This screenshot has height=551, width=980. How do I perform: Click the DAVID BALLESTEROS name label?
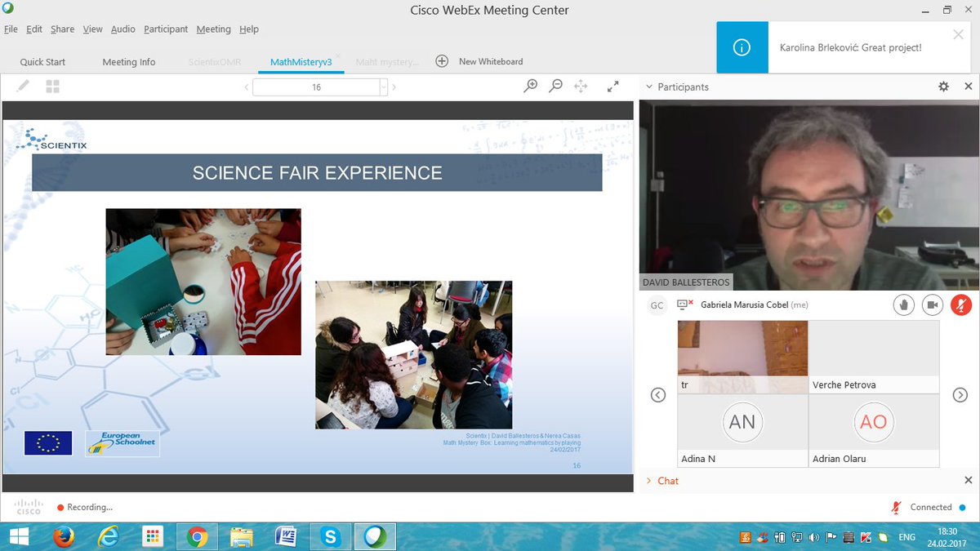tap(686, 282)
